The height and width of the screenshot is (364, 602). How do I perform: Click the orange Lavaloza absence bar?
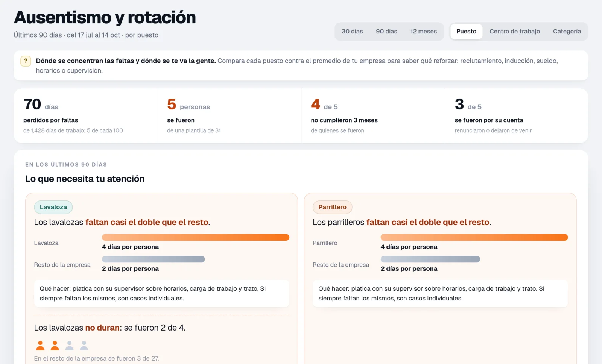(x=196, y=237)
